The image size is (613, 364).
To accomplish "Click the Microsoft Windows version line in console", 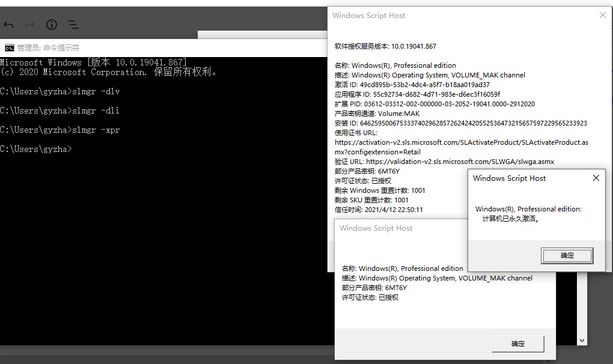I will 93,62.
